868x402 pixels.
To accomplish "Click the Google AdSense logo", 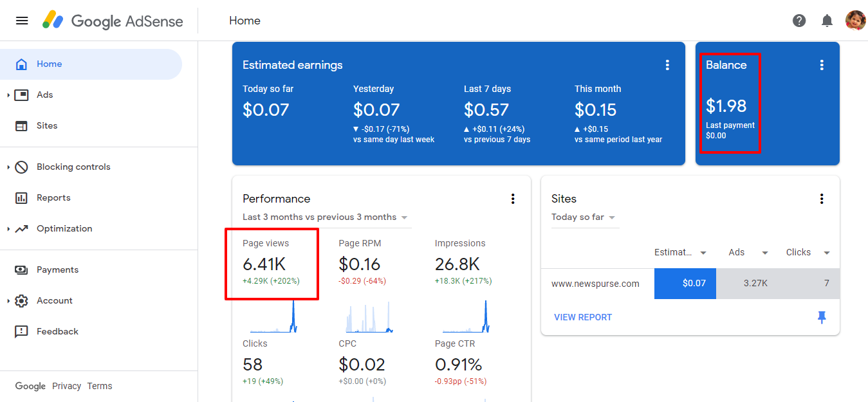I will (113, 21).
